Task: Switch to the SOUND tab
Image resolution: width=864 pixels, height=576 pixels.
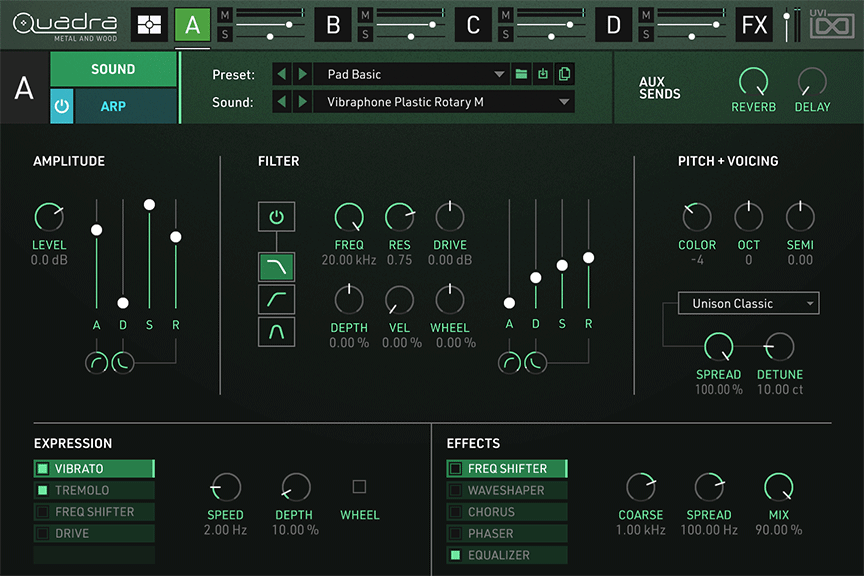Action: point(113,69)
